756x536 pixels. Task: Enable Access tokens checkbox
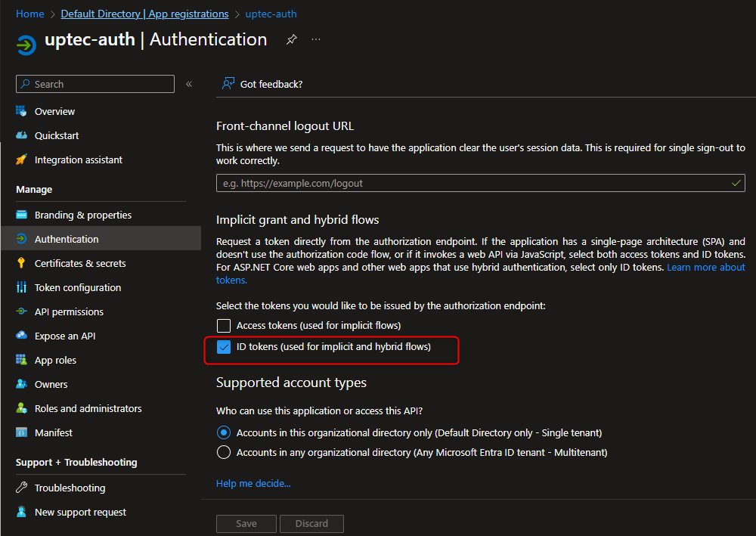pyautogui.click(x=224, y=326)
